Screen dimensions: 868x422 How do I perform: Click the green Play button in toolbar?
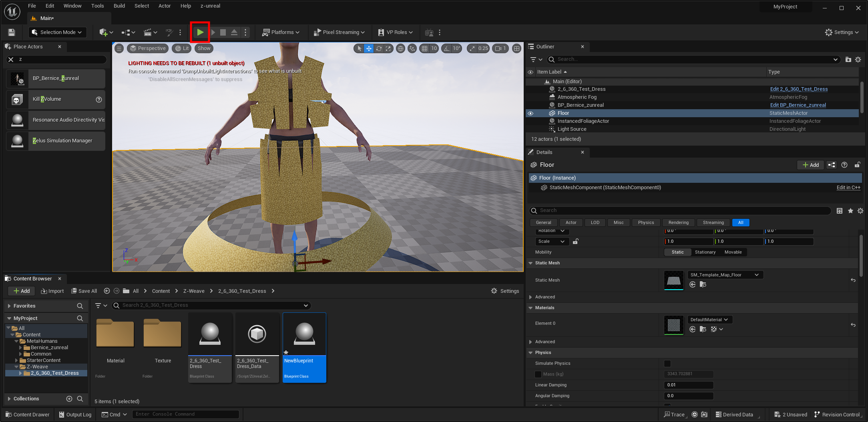pyautogui.click(x=200, y=32)
